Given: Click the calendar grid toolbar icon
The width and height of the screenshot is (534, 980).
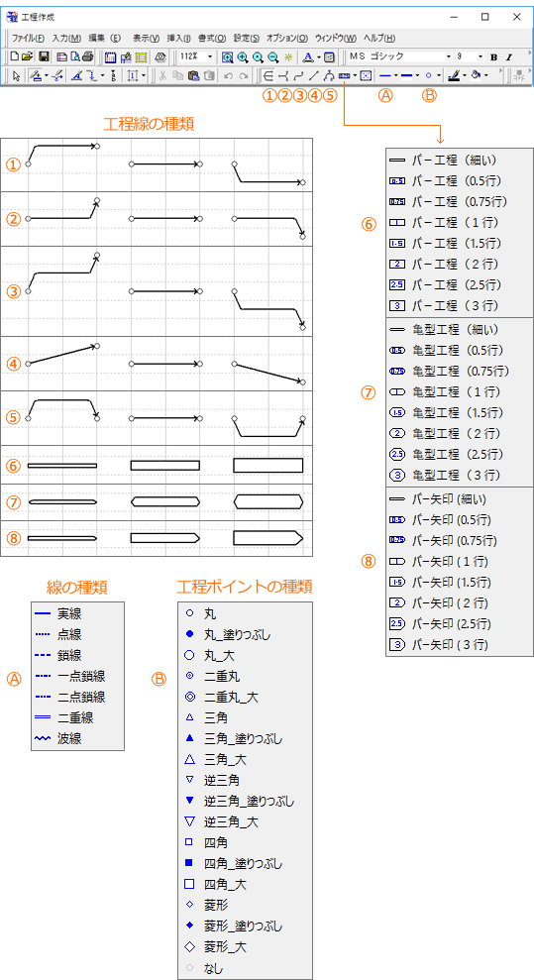Looking at the screenshot, I should 110,56.
